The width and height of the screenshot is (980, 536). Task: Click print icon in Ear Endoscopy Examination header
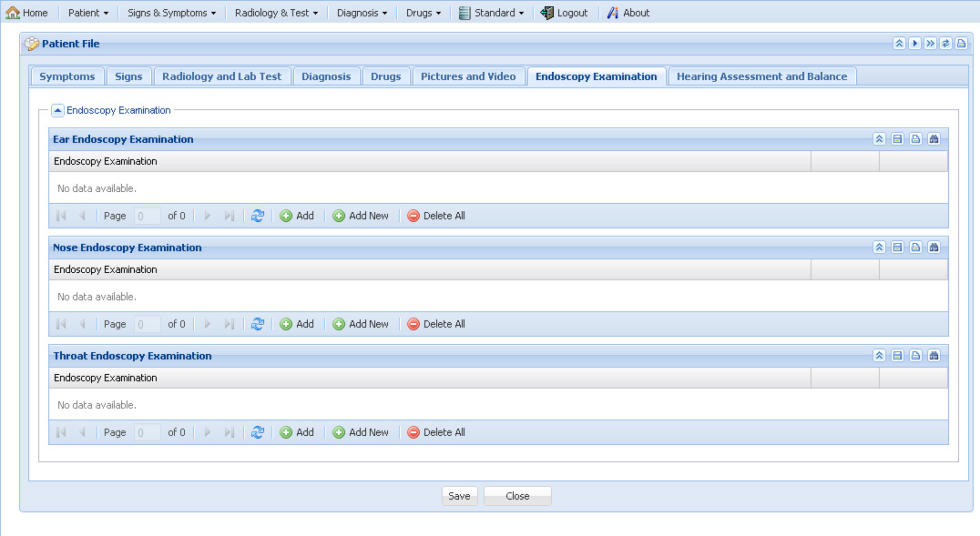point(915,138)
